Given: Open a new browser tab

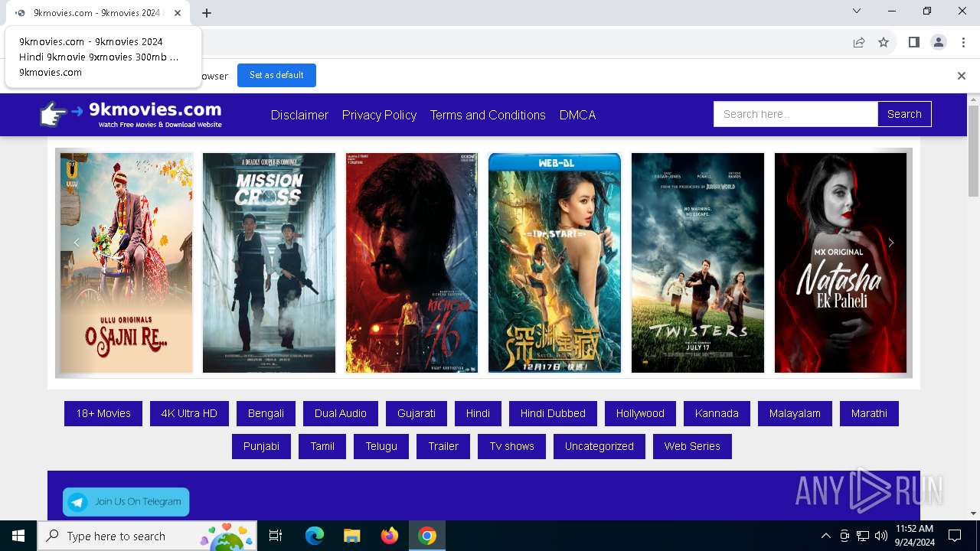Looking at the screenshot, I should click(207, 12).
